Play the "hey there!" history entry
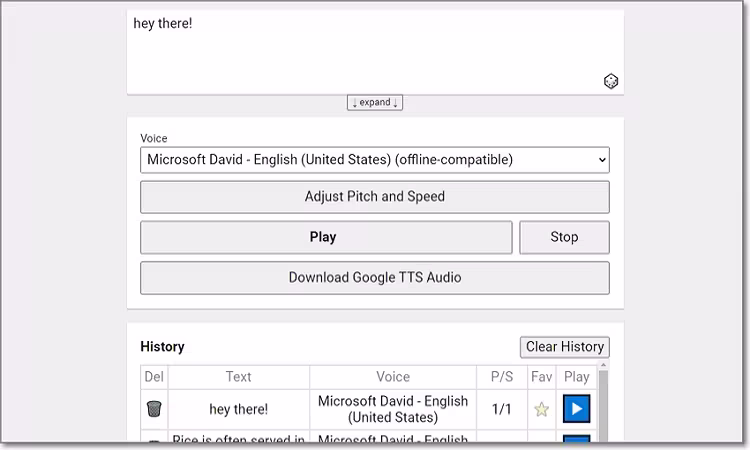 click(577, 409)
